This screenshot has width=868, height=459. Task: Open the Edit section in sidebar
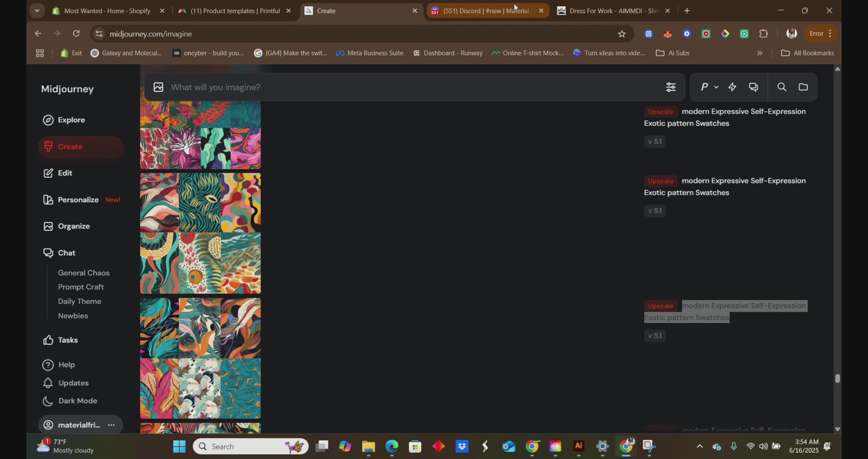[x=65, y=173]
